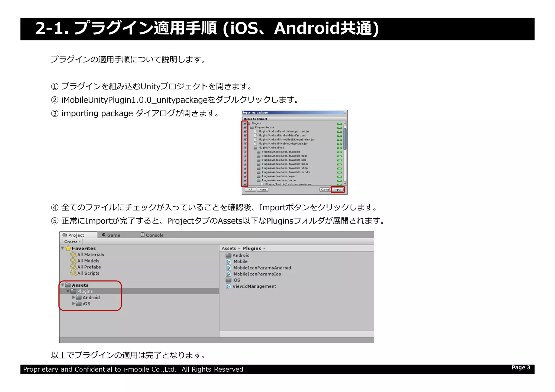Viewport: 555px width, 392px height.
Task: Click the drawable-hdpi folder icon in import list
Action: 259,156
